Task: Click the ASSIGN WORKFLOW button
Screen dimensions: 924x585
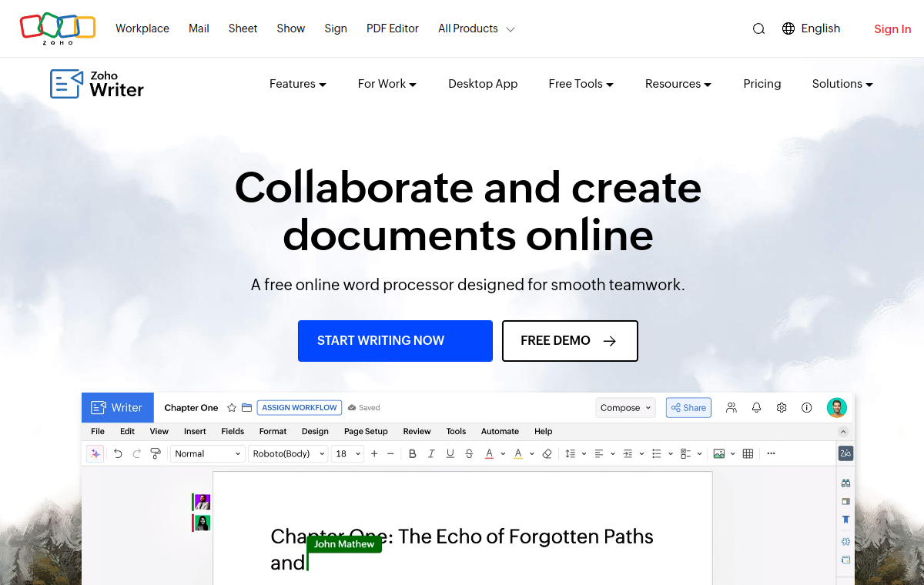Action: [x=300, y=408]
